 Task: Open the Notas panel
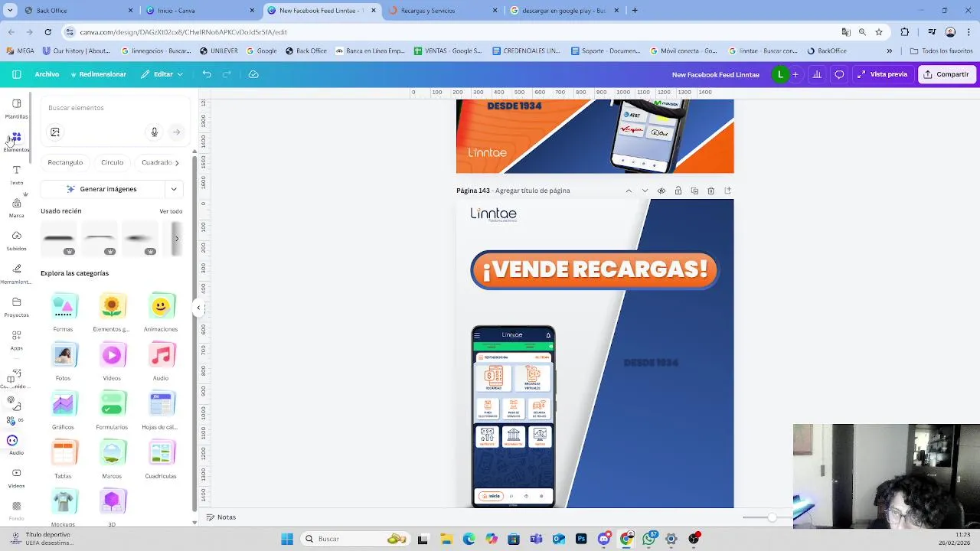pyautogui.click(x=221, y=517)
